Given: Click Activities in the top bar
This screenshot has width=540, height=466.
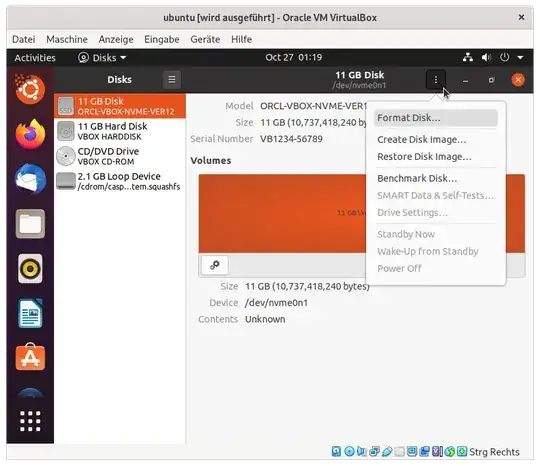Looking at the screenshot, I should (35, 58).
